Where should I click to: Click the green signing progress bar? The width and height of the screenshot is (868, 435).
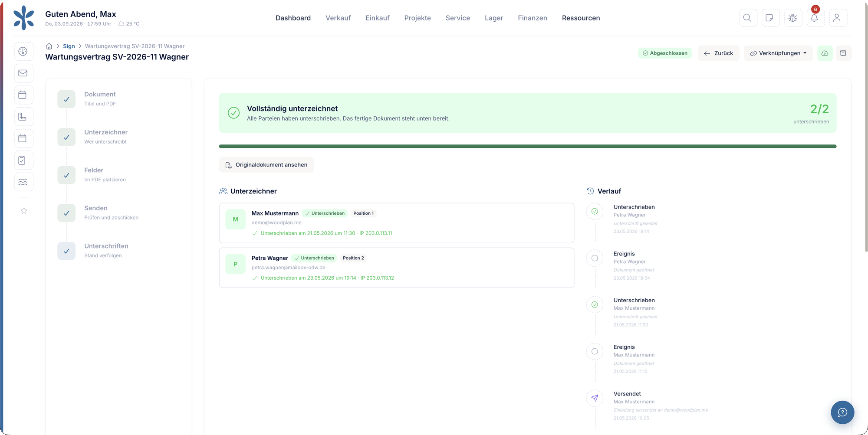click(527, 147)
